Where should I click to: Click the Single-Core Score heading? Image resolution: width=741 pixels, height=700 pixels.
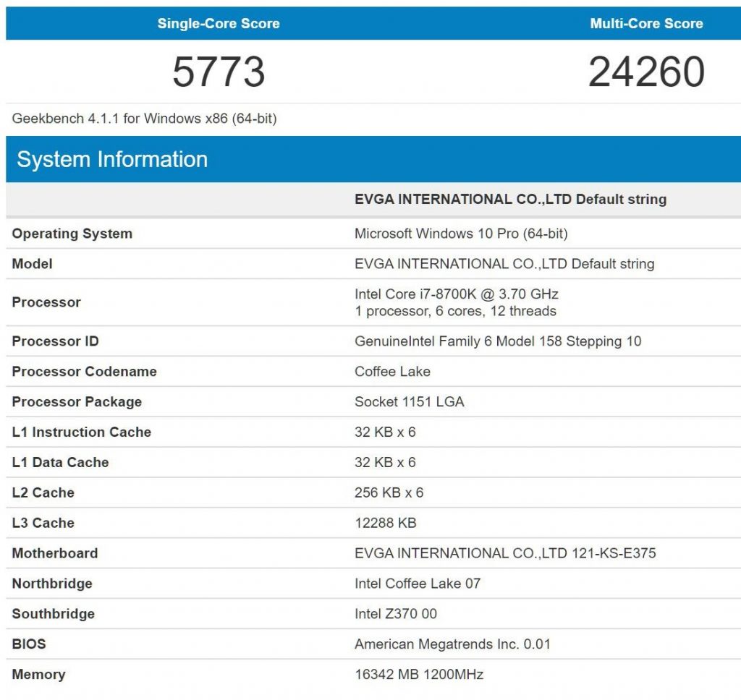coord(219,24)
